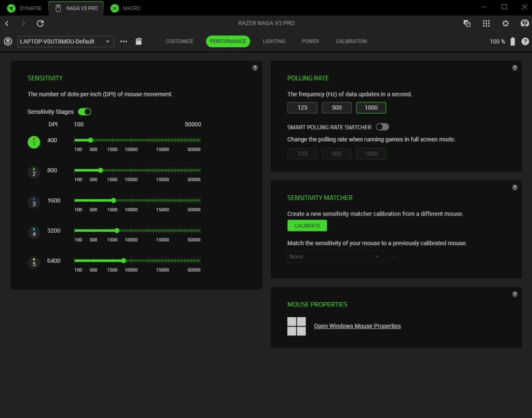Show help for Sensitivity Matcher panel
Screen dimensions: 532x418
click(x=515, y=187)
